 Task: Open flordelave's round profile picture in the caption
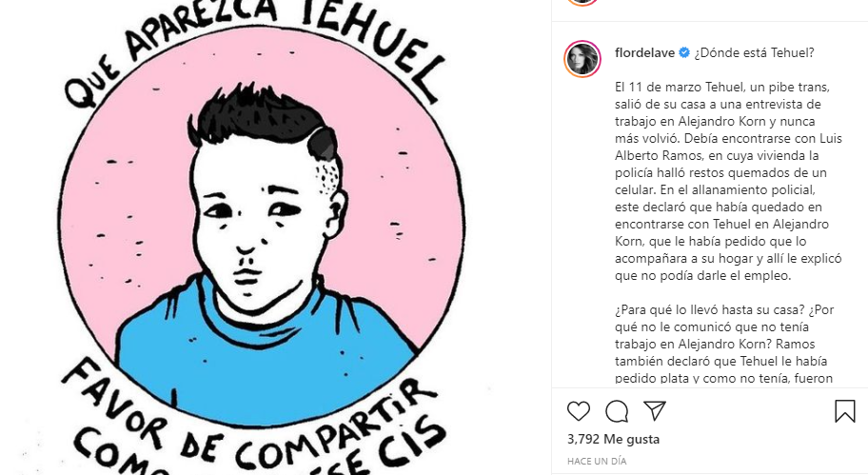pyautogui.click(x=582, y=59)
